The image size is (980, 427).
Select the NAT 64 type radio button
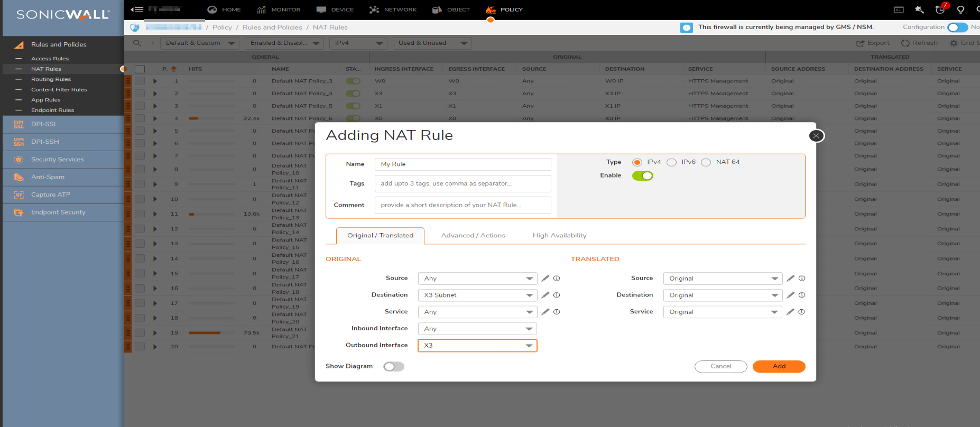(x=706, y=162)
